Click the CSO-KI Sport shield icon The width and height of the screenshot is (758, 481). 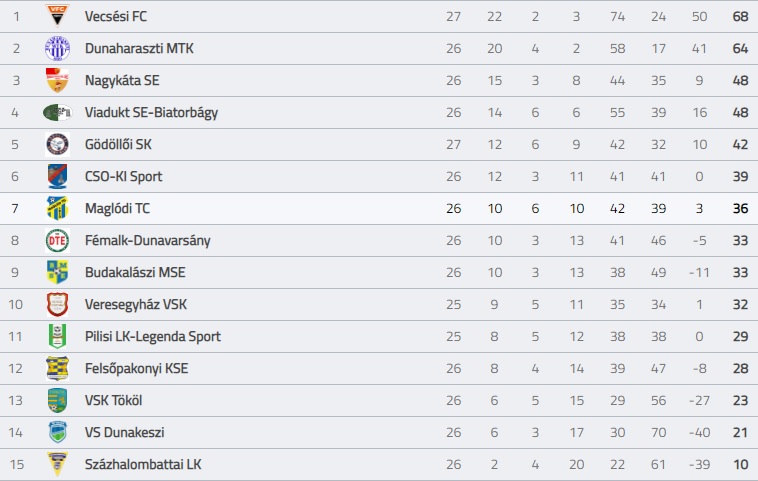(x=57, y=176)
